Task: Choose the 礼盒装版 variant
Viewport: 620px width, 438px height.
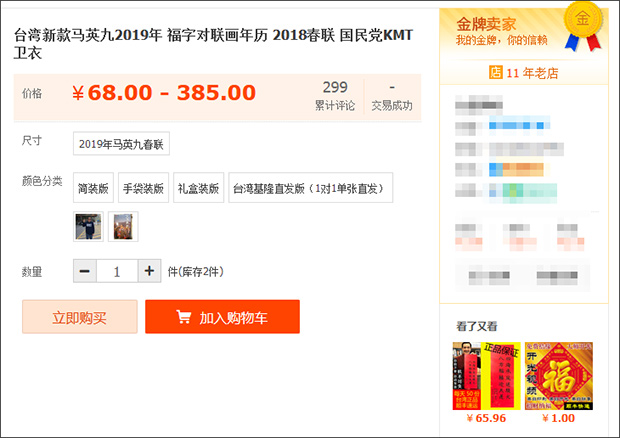Action: 198,188
